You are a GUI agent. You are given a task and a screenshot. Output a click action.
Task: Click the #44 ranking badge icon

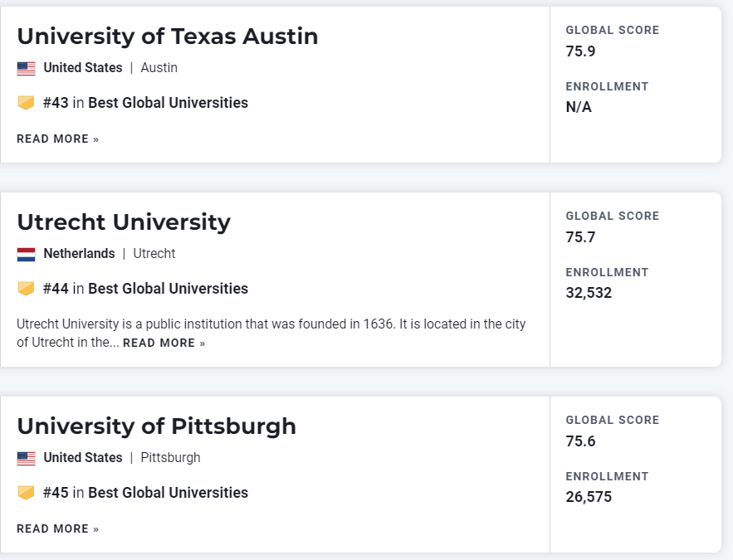tap(26, 289)
